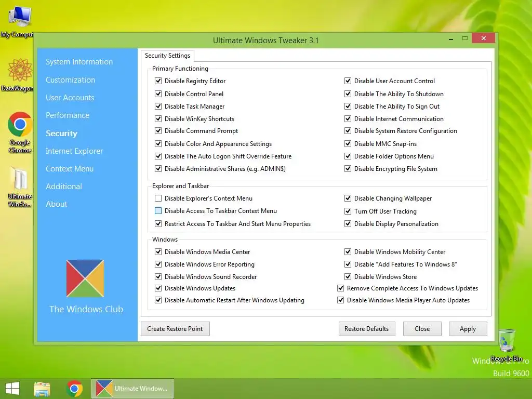Uncheck Disable MMC Snap-ins
Viewport: 532px width, 399px height.
point(348,143)
